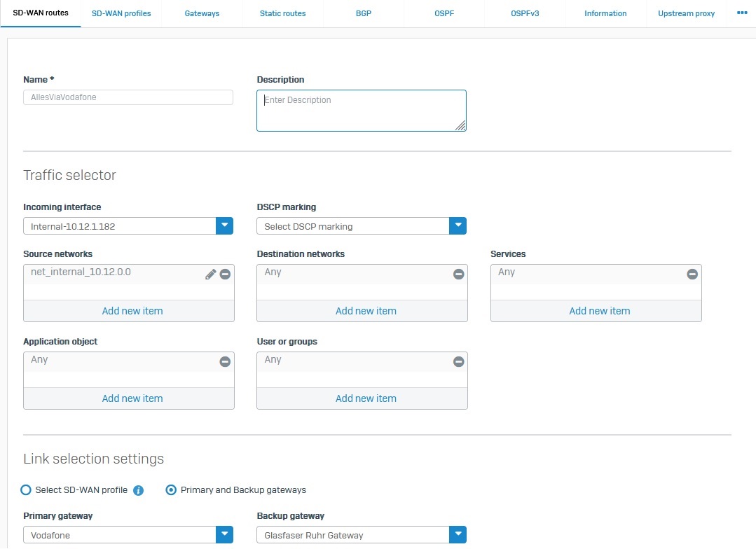Remove net_internal_10.12.0.0 from Source networks
This screenshot has height=549, width=756.
pos(225,274)
